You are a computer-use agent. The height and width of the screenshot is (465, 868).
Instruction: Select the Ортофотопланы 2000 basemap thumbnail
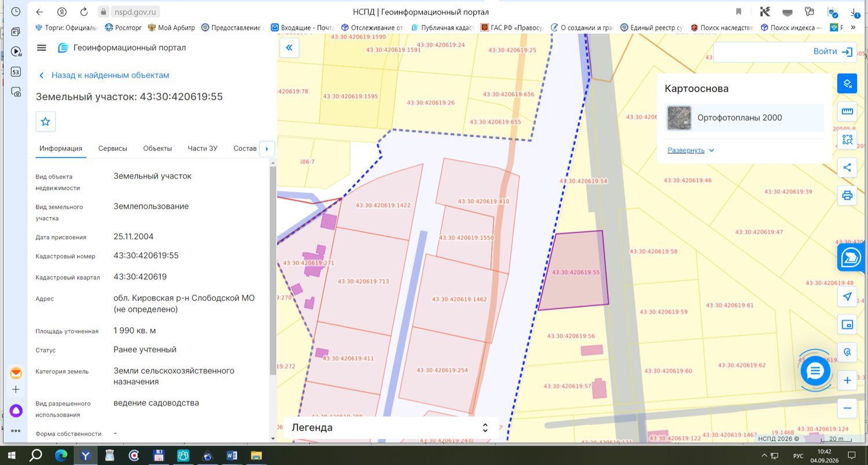[x=679, y=118]
